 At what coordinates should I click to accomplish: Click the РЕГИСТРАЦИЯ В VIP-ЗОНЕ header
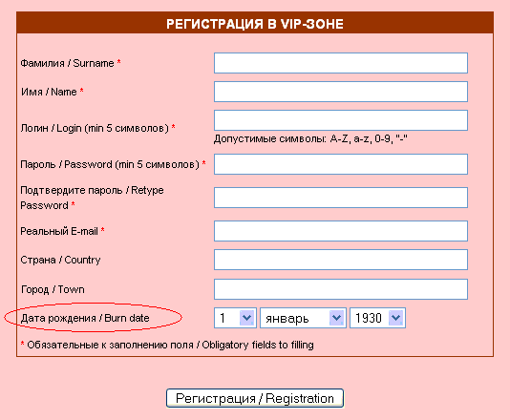click(x=255, y=24)
